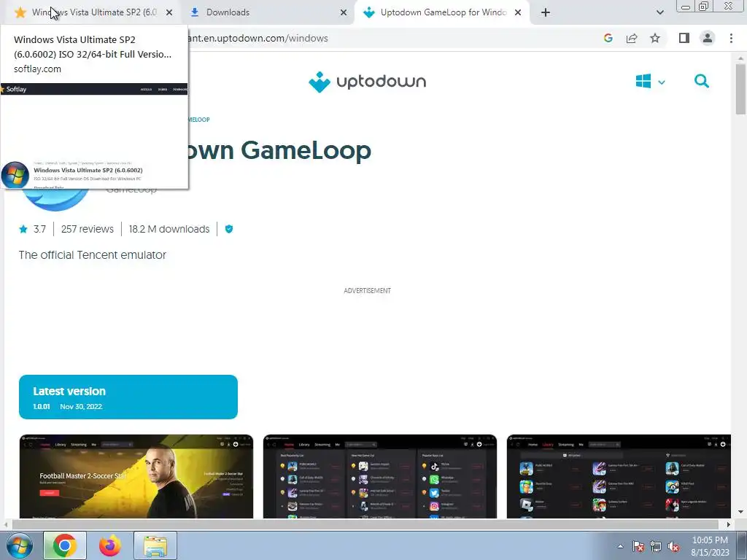
Task: Click the muted volume tray icon
Action: tap(673, 546)
